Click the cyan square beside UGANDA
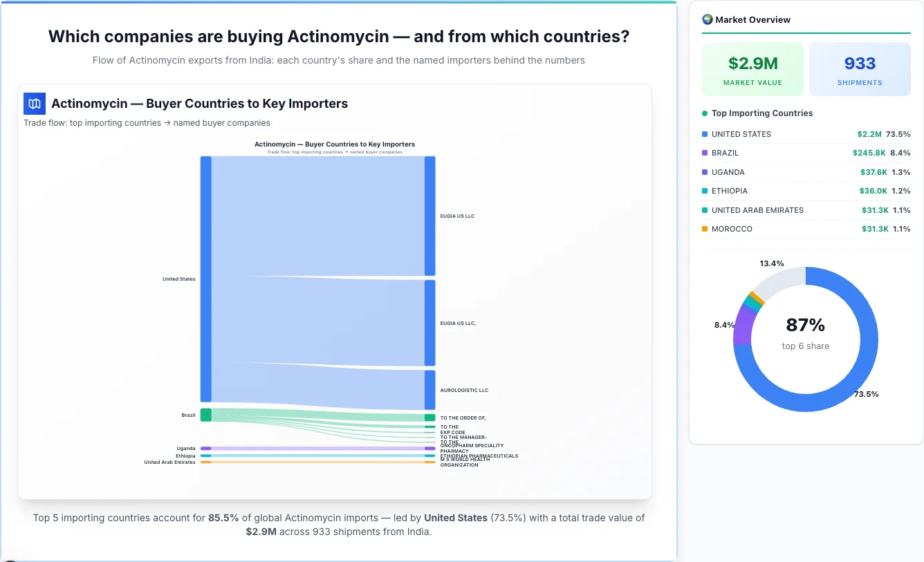This screenshot has height=562, width=924. (x=705, y=172)
